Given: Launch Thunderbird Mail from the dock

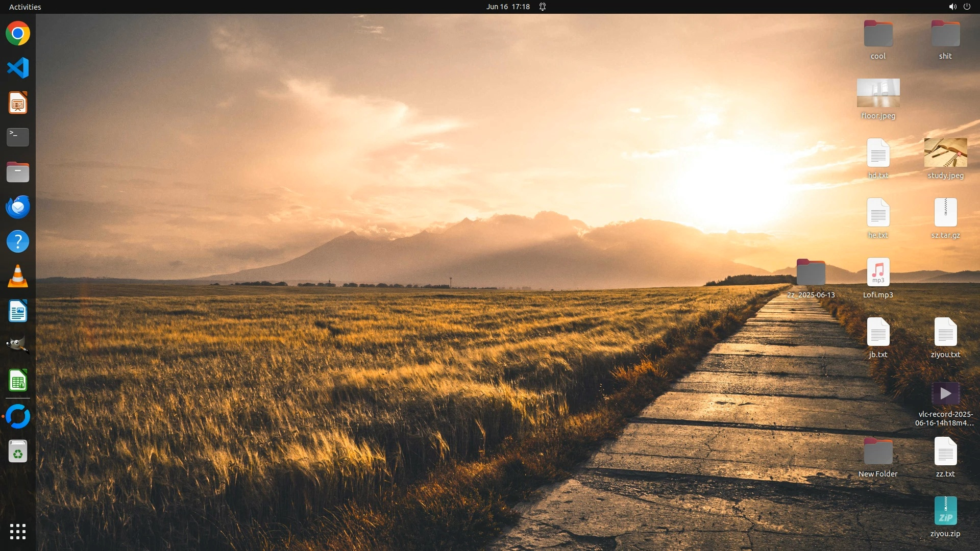Looking at the screenshot, I should coord(18,207).
